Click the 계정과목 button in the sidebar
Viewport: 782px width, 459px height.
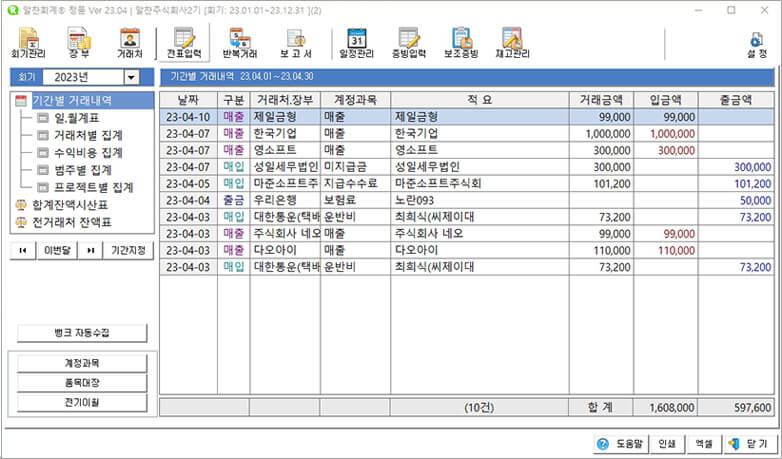(x=82, y=363)
